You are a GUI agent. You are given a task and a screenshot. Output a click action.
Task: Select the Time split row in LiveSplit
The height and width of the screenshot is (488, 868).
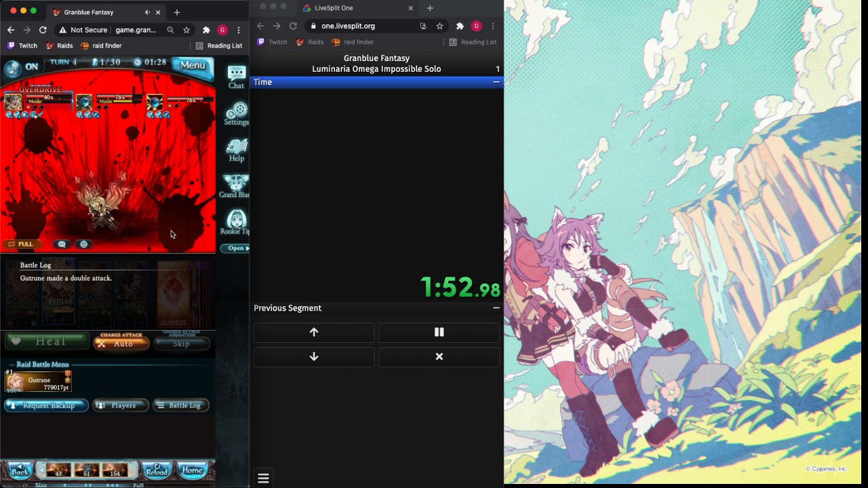click(376, 82)
